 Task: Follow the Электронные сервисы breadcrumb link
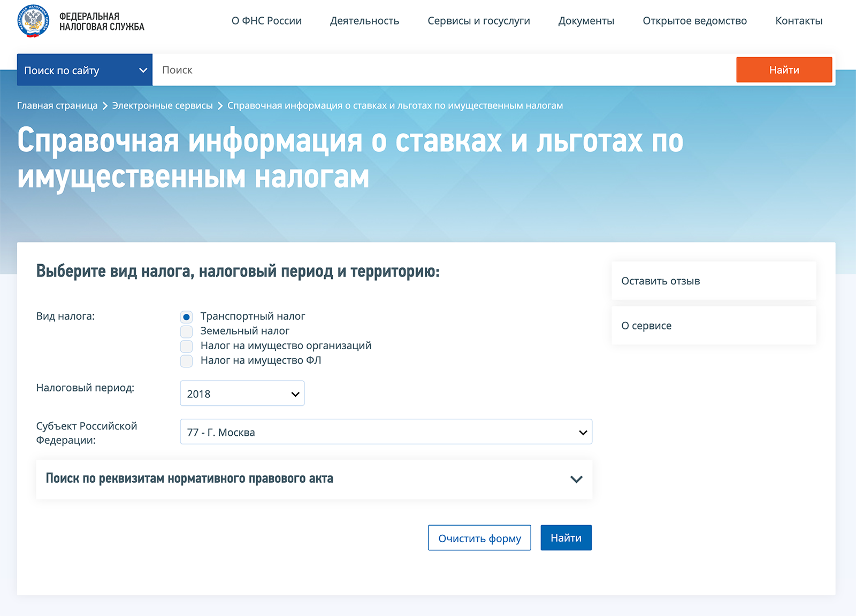click(x=162, y=106)
